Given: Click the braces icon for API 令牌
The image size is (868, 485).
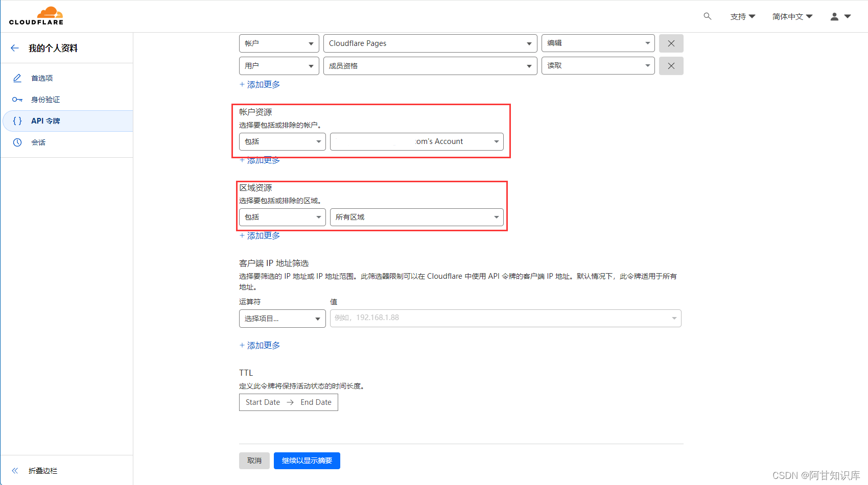Looking at the screenshot, I should point(17,121).
